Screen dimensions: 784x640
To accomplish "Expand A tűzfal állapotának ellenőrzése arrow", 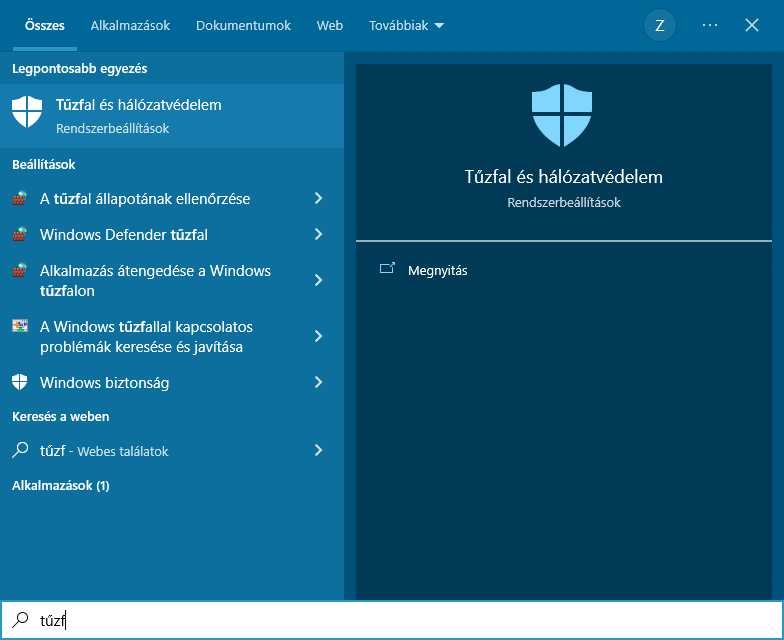I will [x=318, y=198].
